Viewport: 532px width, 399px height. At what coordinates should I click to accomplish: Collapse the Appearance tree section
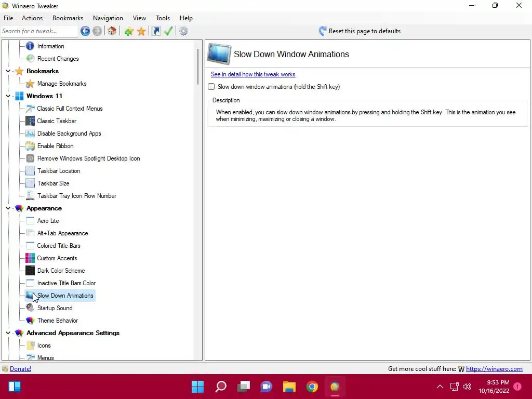[8, 208]
